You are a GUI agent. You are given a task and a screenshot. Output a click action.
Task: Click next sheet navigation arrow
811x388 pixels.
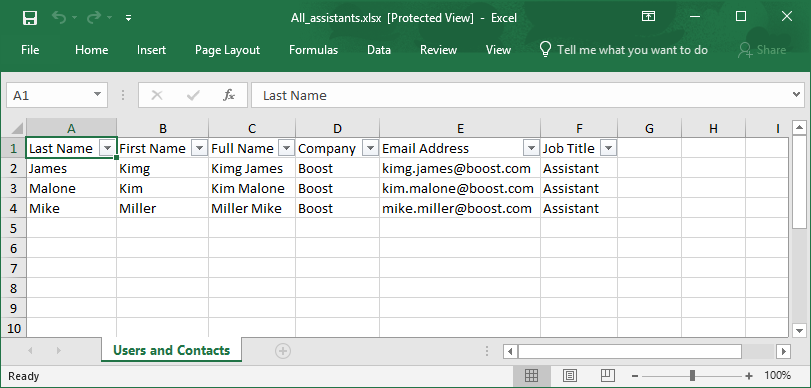click(x=58, y=351)
